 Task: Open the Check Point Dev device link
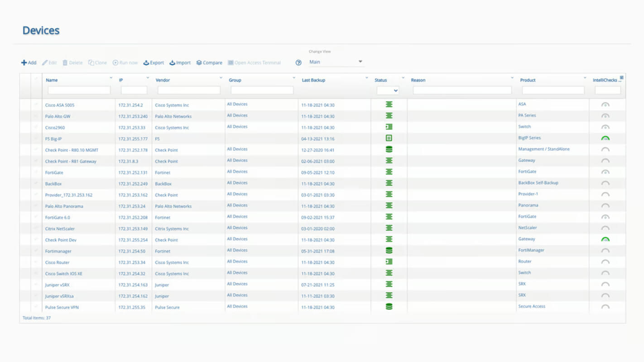[x=61, y=240]
